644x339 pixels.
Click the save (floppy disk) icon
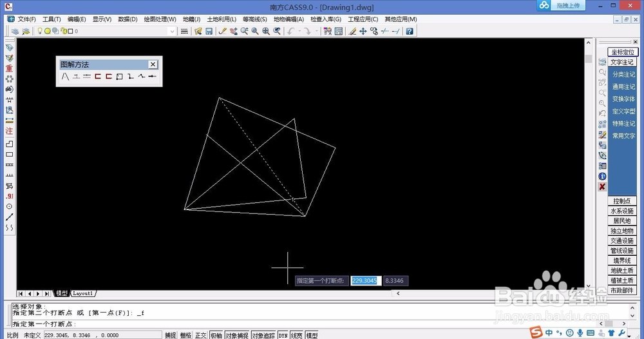[x=209, y=31]
